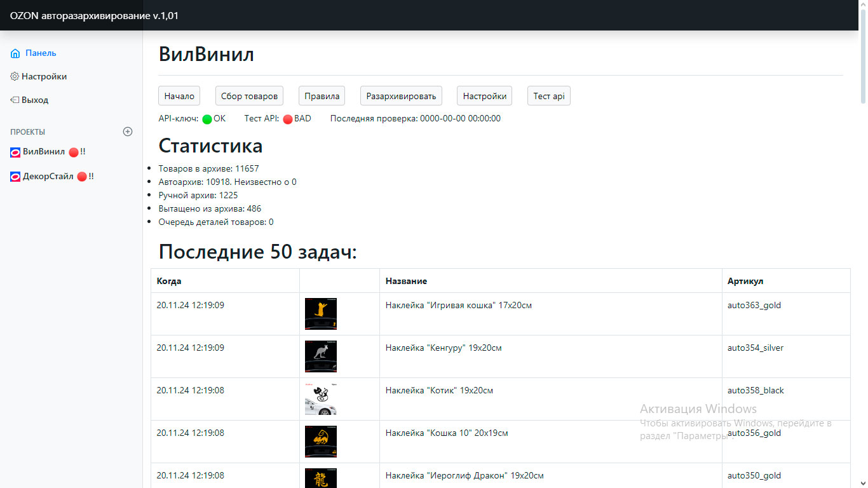This screenshot has height=488, width=868.
Task: Click the red Тест API status indicator
Action: pos(287,119)
